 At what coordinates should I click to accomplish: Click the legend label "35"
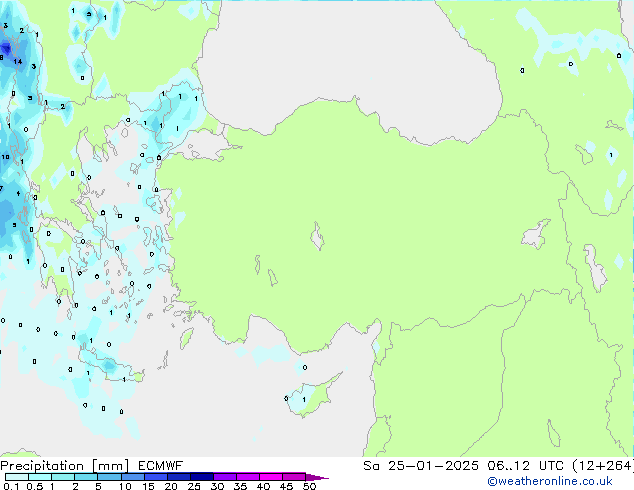tap(240, 486)
